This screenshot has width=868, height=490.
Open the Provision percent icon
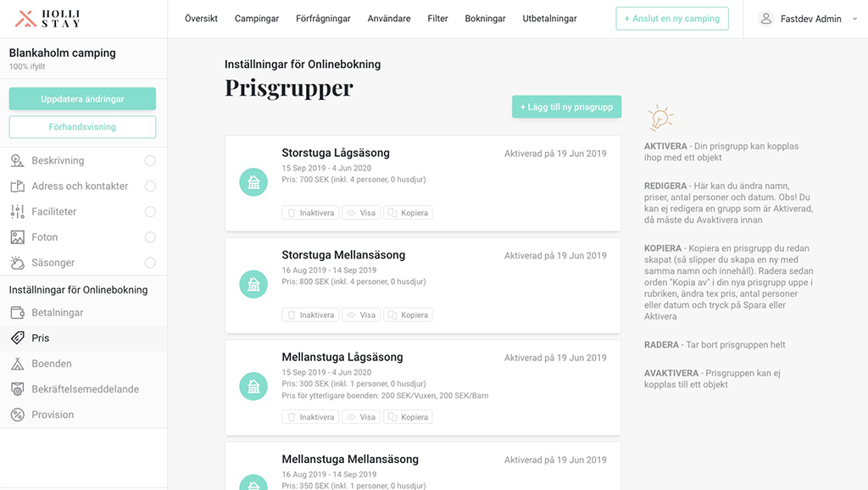(x=17, y=415)
